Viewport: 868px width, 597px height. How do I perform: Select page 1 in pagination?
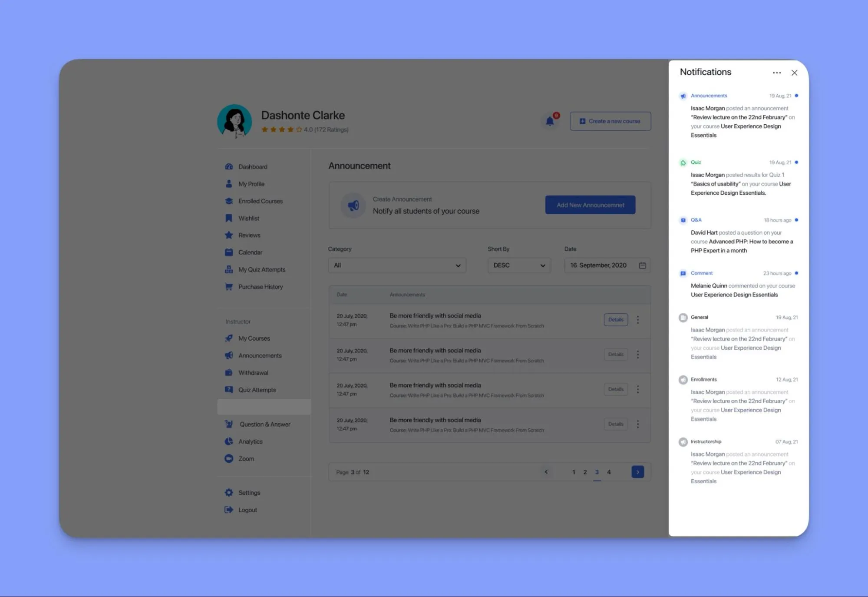click(574, 472)
